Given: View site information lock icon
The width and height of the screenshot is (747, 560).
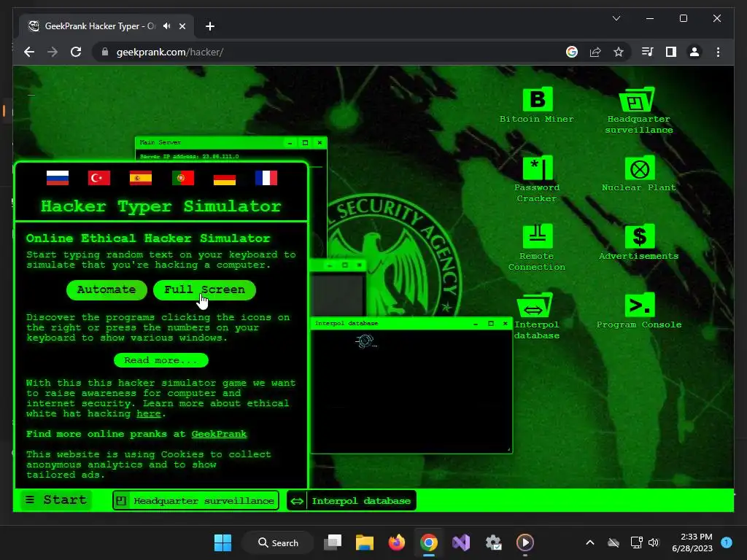Looking at the screenshot, I should point(105,52).
